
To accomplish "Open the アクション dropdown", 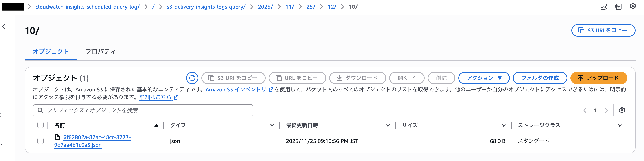I will [x=484, y=78].
